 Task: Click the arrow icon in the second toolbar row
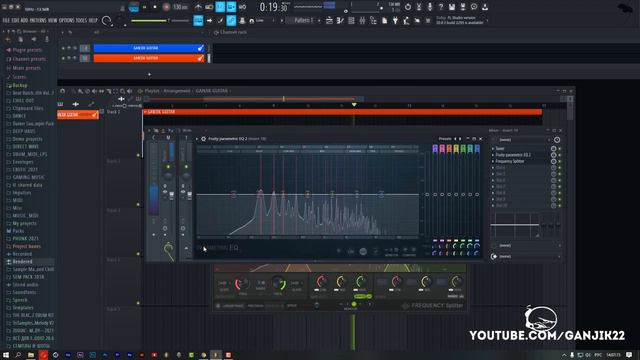tap(209, 20)
